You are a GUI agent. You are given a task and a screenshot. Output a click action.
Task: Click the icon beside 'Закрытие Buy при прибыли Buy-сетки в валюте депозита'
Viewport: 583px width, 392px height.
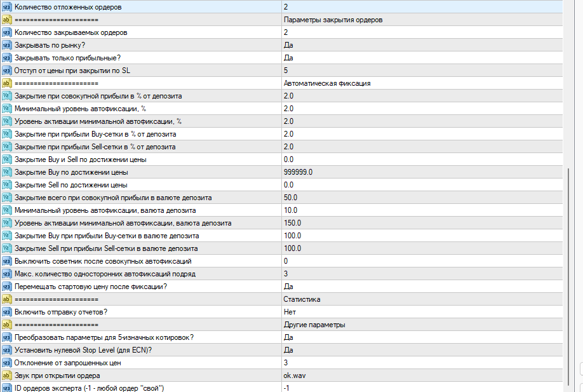(7, 236)
